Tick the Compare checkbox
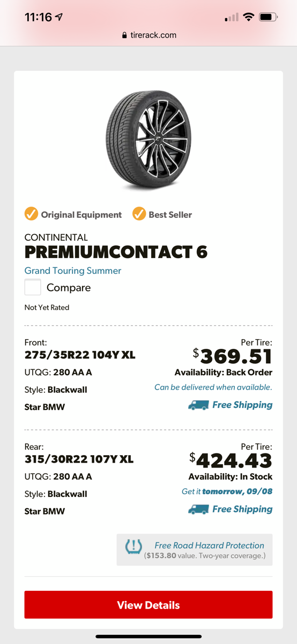The image size is (297, 644). 33,287
